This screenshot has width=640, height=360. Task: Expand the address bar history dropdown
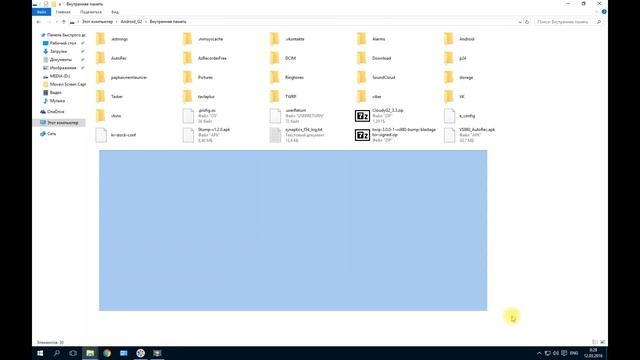tap(520, 22)
